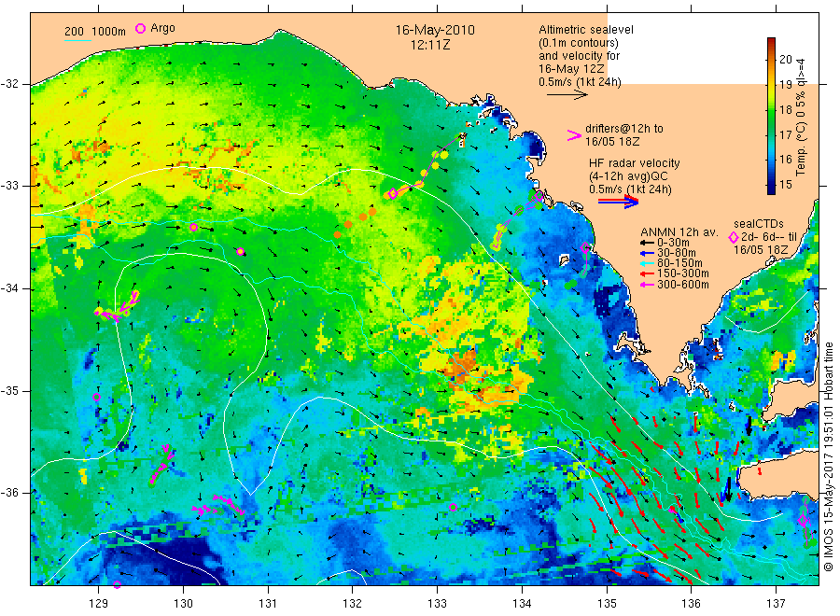Click the -35 latitude axis label
Image resolution: width=840 pixels, height=616 pixels.
coord(9,391)
